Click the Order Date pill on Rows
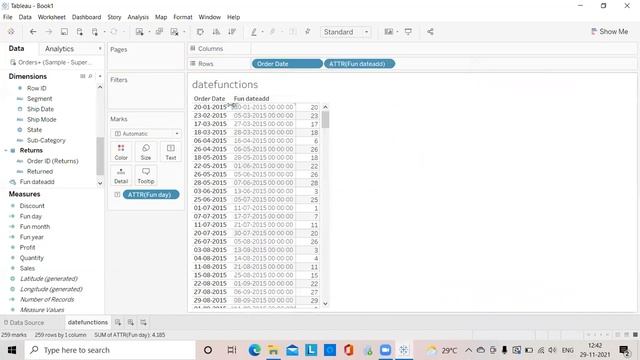The image size is (640, 360). (287, 64)
